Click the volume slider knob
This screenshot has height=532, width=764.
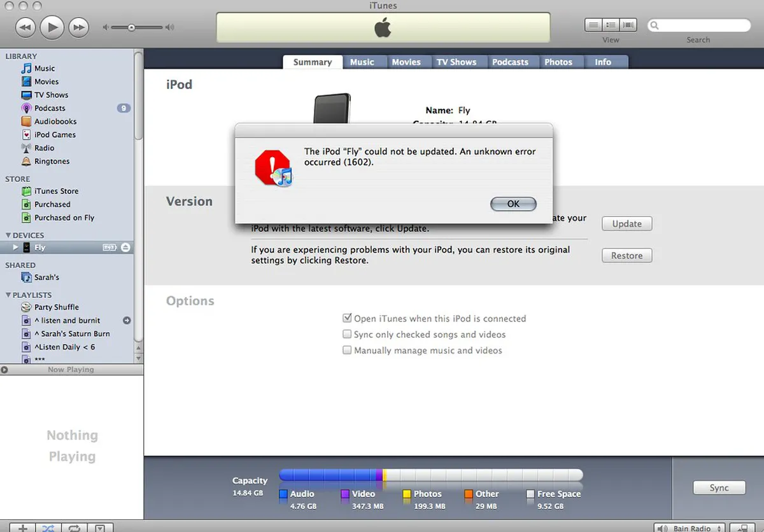pos(131,27)
